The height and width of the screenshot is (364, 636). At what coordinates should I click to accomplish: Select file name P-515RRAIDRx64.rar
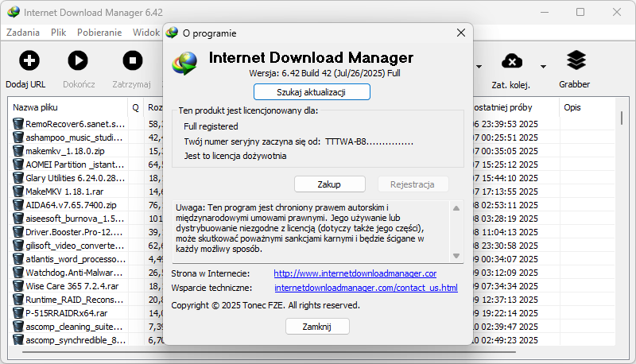coord(67,313)
